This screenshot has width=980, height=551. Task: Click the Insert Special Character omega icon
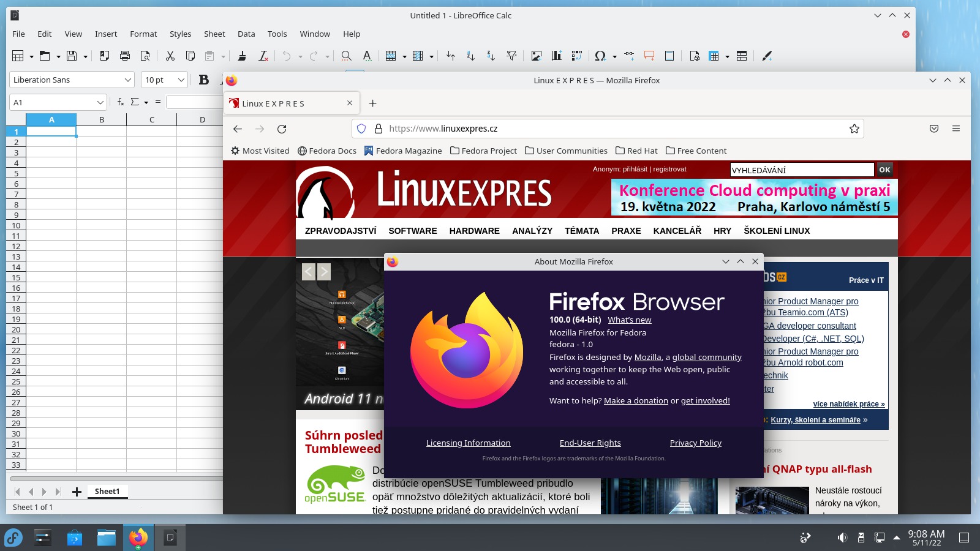click(x=600, y=56)
